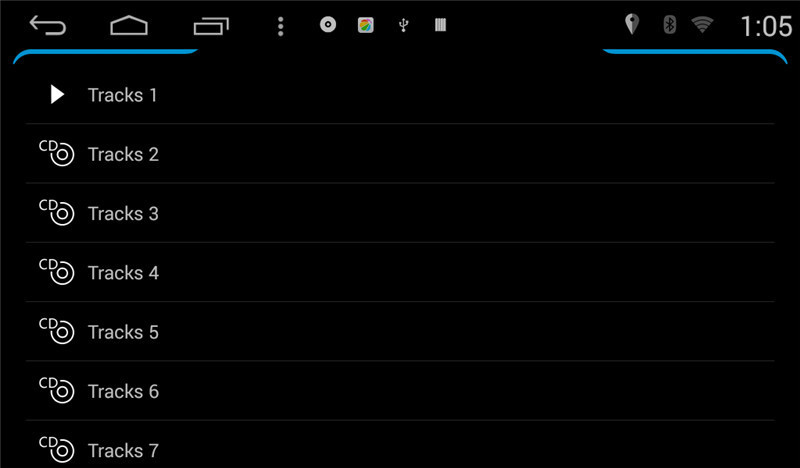
Task: Open the three-dot overflow menu
Action: 280,26
